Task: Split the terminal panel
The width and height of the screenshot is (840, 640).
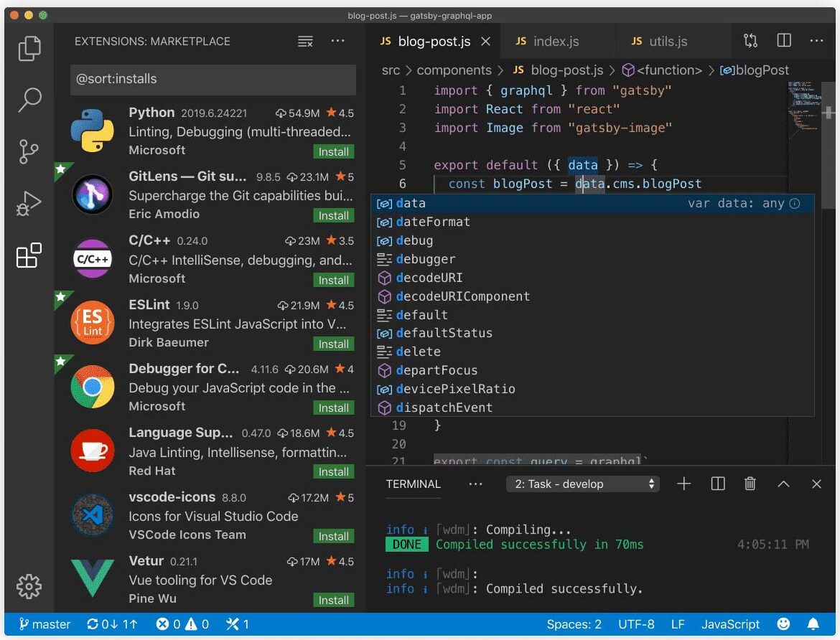Action: click(x=717, y=484)
